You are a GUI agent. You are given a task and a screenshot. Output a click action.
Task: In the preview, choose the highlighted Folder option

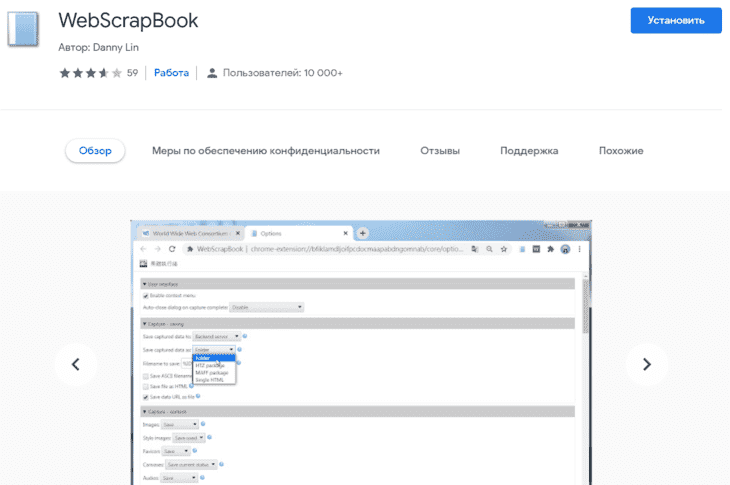214,358
